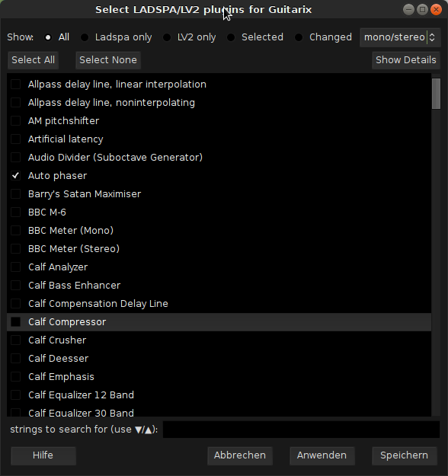
Task: Select the 'AM pitchshifter' row text
Action: (x=63, y=121)
